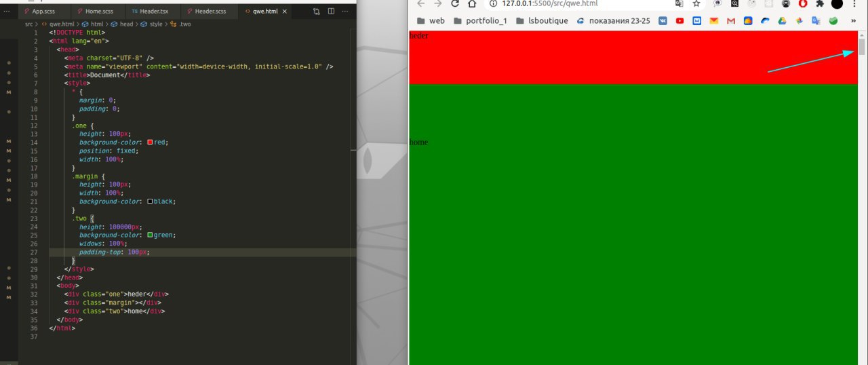868x365 pixels.
Task: Click the green color swatch in code
Action: (150, 235)
